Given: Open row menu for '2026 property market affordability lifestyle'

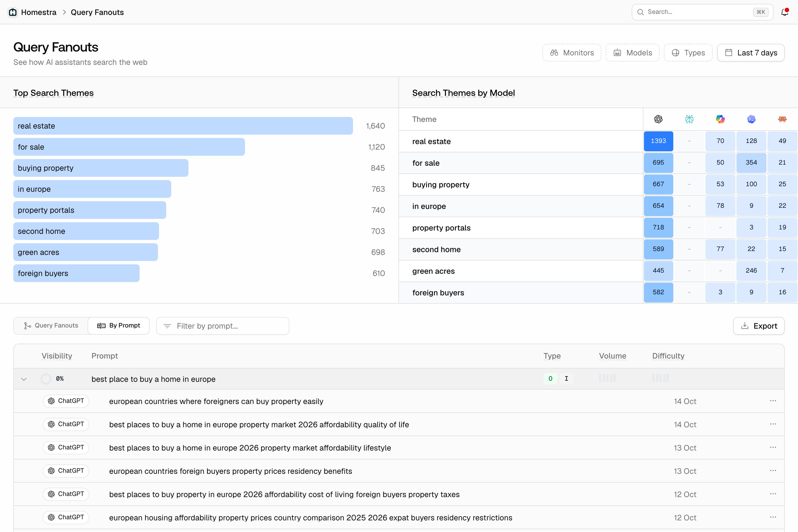Looking at the screenshot, I should [x=773, y=447].
